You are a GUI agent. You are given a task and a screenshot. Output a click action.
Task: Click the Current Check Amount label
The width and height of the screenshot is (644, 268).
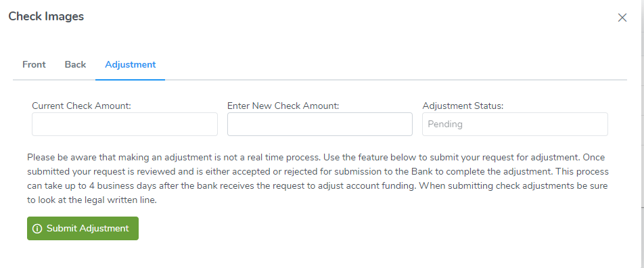pos(81,106)
